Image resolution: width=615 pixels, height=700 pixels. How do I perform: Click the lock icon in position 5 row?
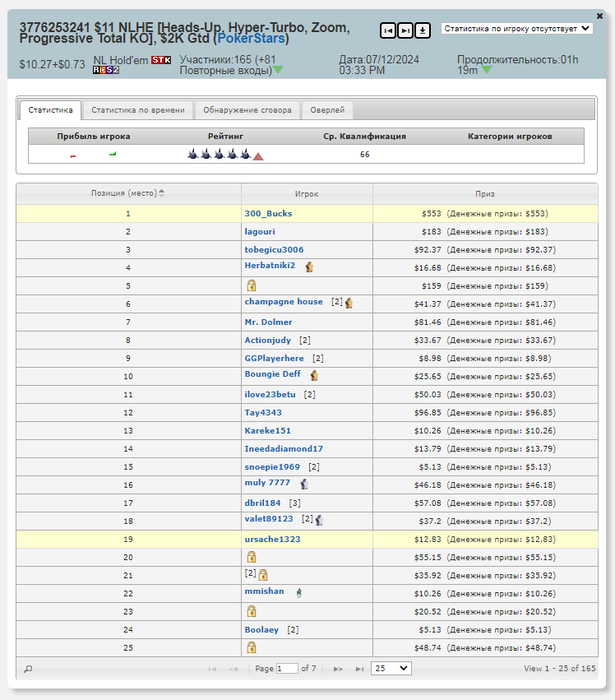[252, 285]
